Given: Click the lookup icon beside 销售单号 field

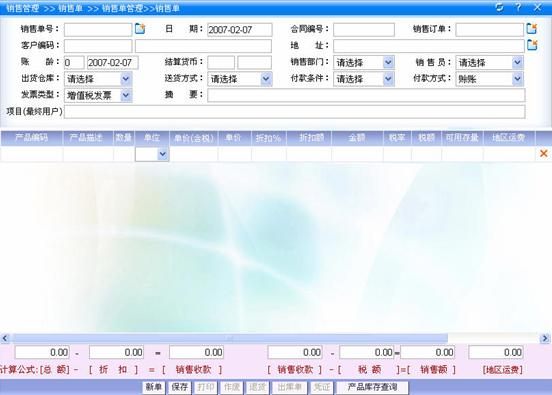Looking at the screenshot, I should pyautogui.click(x=140, y=29).
